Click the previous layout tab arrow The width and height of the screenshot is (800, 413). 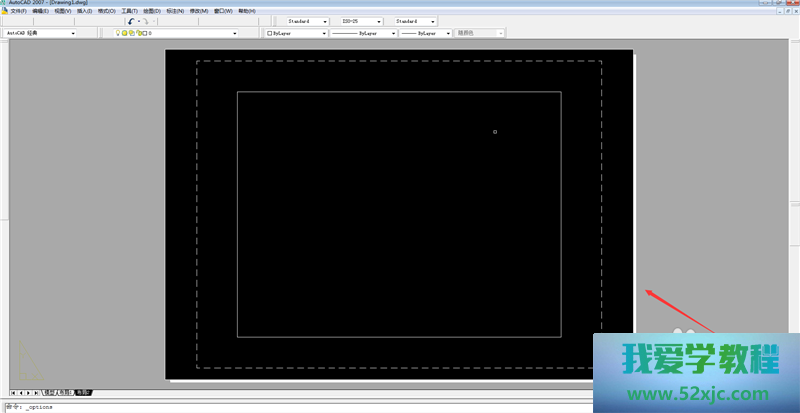point(21,392)
